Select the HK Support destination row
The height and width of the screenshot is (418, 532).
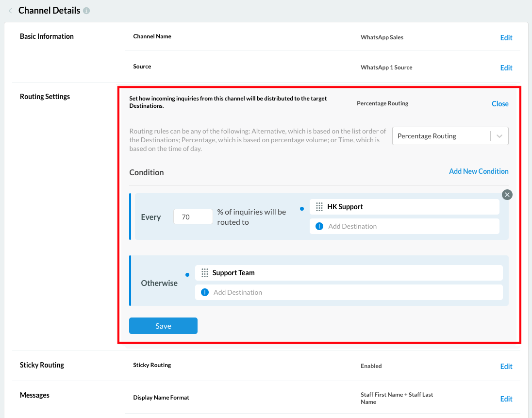[x=404, y=207]
